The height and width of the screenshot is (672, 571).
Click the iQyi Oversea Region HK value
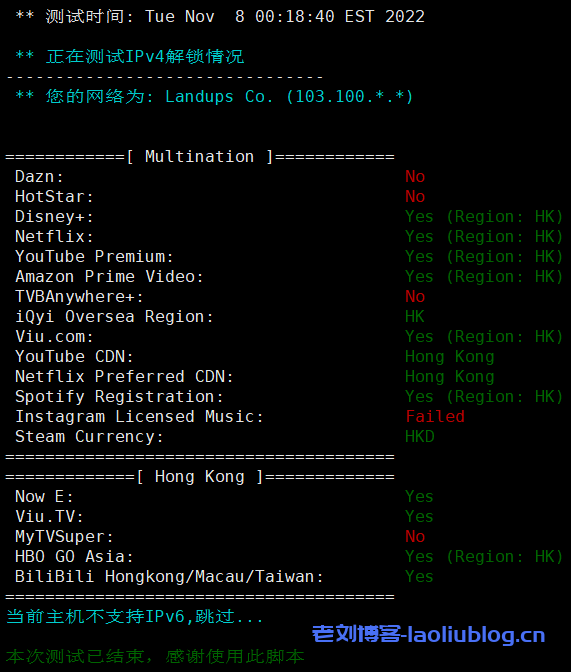415,317
